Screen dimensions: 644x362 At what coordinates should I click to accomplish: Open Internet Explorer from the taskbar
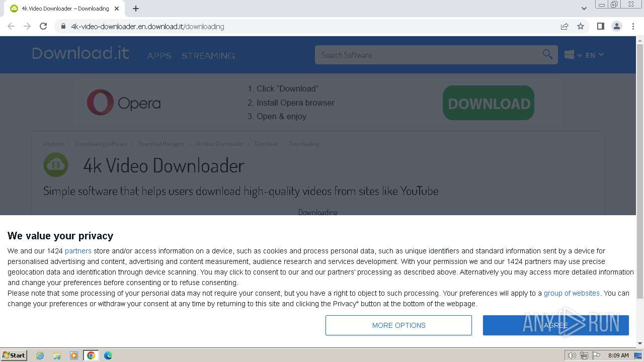(40, 355)
